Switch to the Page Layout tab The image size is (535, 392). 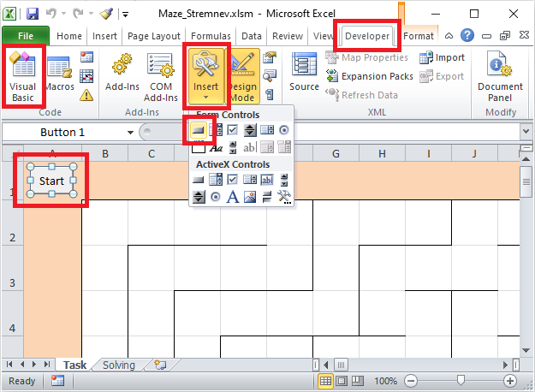click(154, 36)
